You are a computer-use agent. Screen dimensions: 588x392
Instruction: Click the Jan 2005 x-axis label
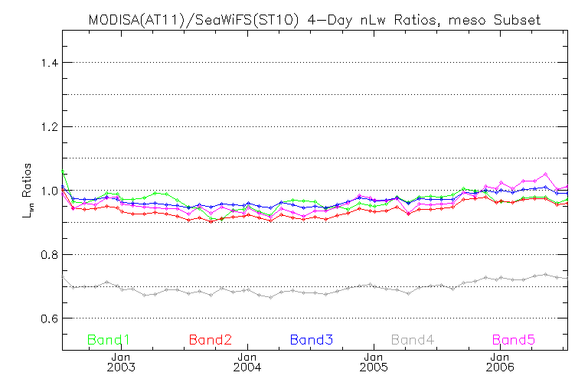click(374, 362)
